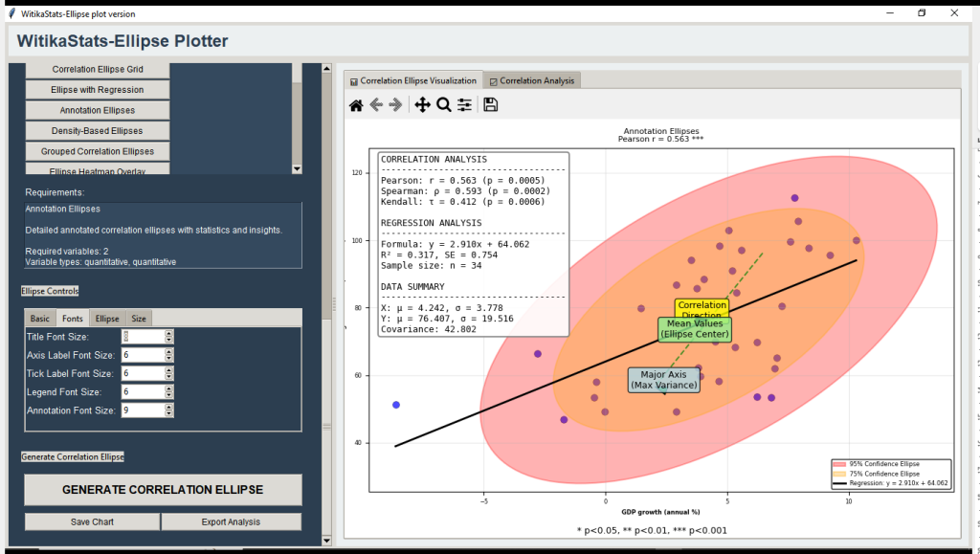
Task: Adjust Annotation Font Size spinner arrows
Action: click(168, 410)
